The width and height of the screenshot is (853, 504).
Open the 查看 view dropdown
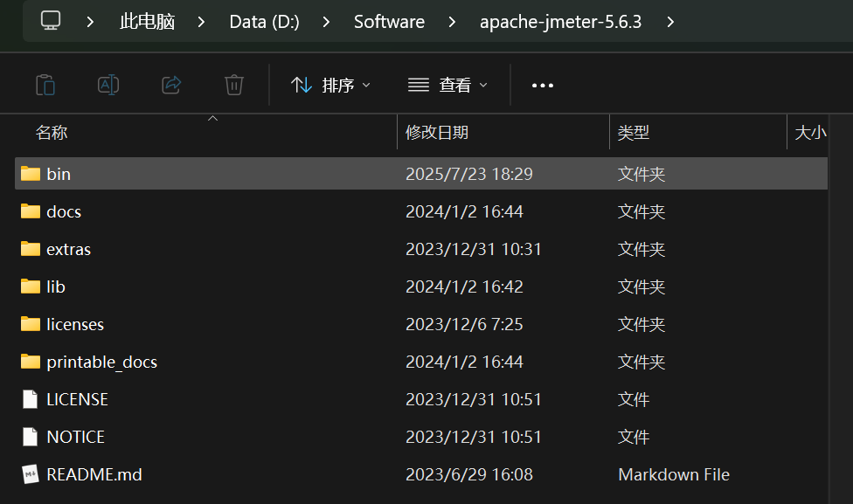(x=447, y=86)
